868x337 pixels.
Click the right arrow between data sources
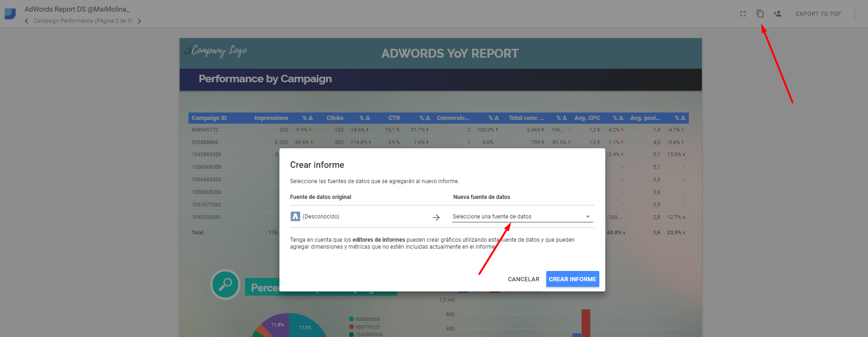pyautogui.click(x=436, y=217)
